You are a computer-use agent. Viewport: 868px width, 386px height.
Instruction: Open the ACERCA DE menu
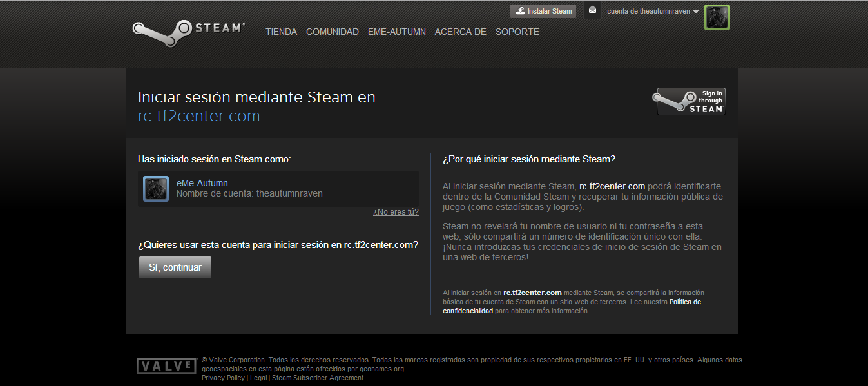click(461, 32)
